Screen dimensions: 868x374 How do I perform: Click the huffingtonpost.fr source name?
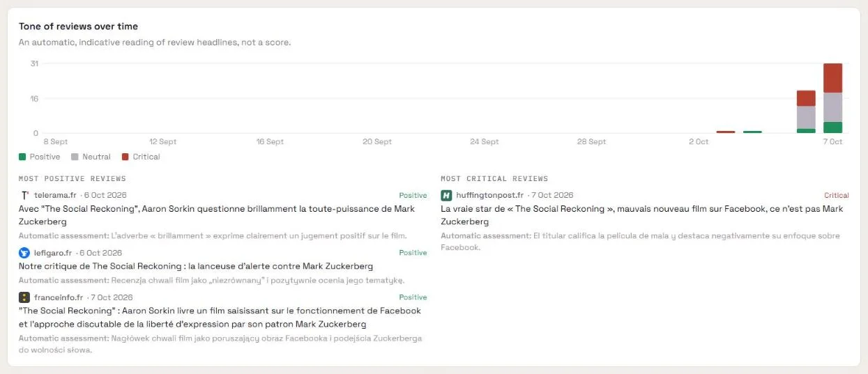(489, 195)
